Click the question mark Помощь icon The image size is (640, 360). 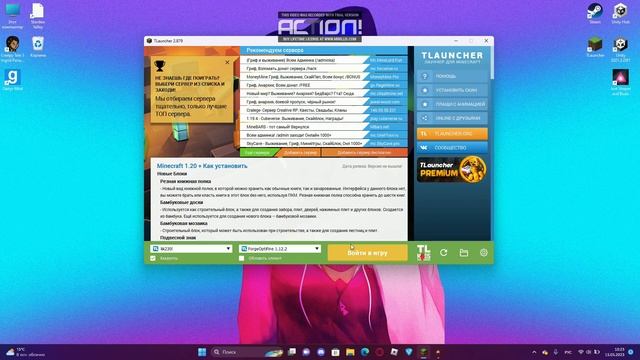[424, 76]
